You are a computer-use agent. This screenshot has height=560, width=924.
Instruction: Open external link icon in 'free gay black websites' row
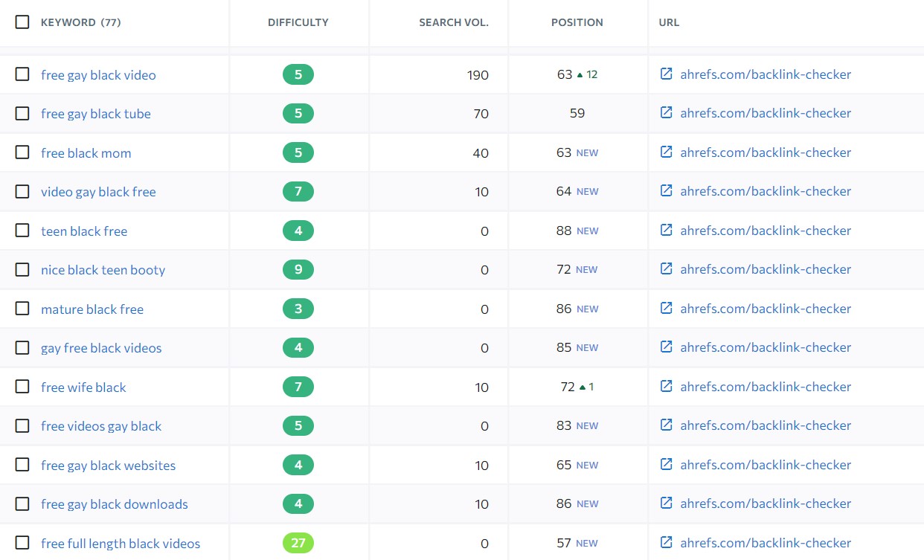tap(667, 464)
